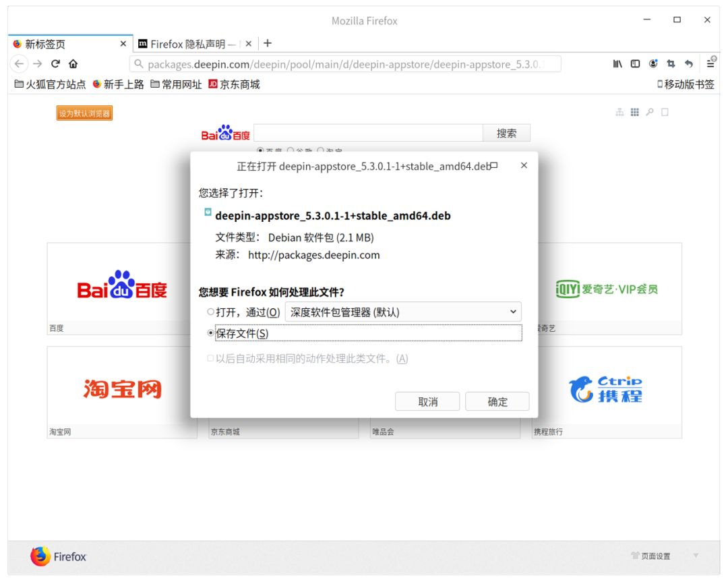Open the sidebar panel icon
This screenshot has height=582, width=728.
pyautogui.click(x=634, y=64)
